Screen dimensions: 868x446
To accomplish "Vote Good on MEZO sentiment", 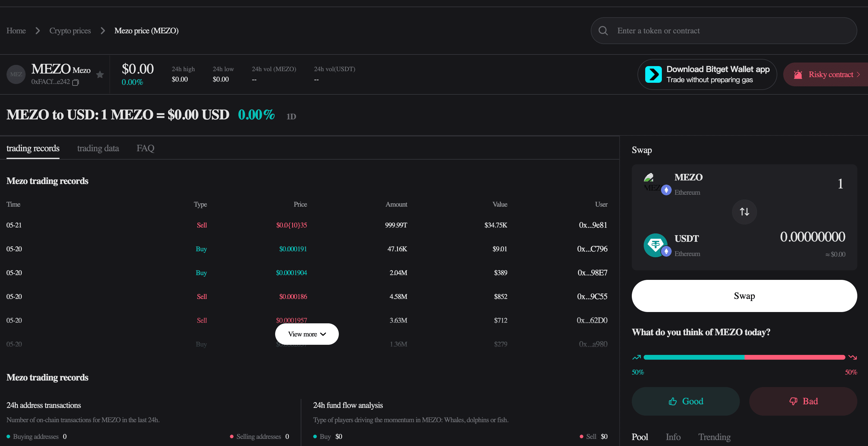I will [x=685, y=401].
